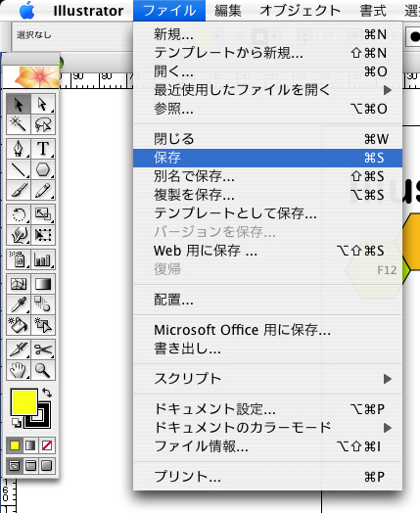This screenshot has height=513, width=420.
Task: Select the Selection (black arrow) tool
Action: pyautogui.click(x=19, y=105)
